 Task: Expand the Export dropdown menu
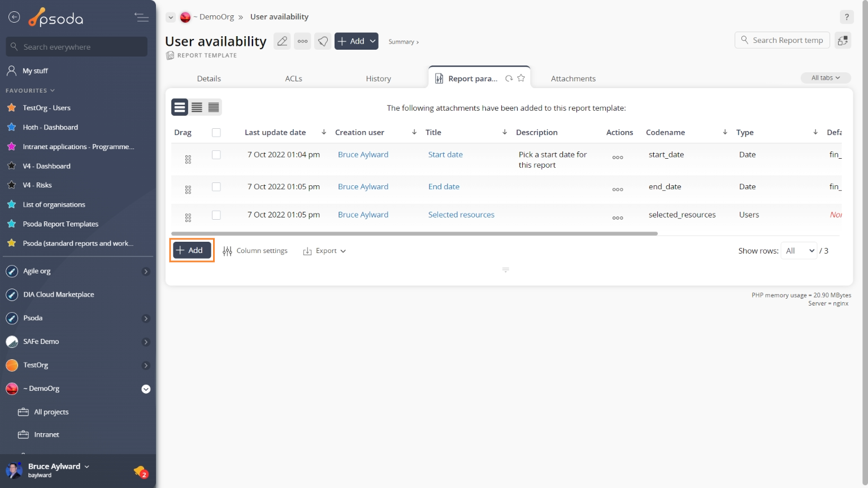pyautogui.click(x=325, y=251)
